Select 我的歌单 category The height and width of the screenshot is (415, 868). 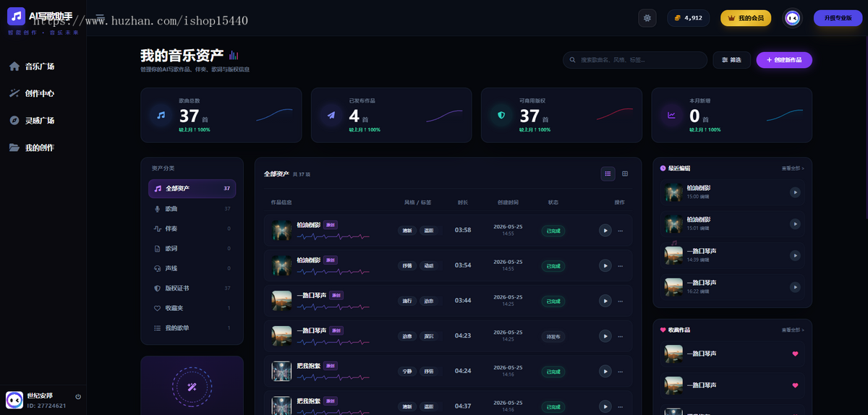point(192,328)
